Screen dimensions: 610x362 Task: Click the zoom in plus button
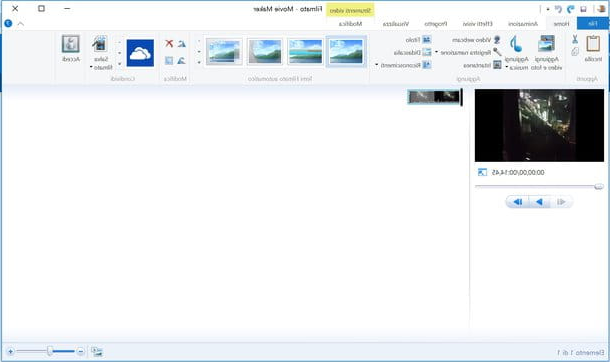(11, 352)
